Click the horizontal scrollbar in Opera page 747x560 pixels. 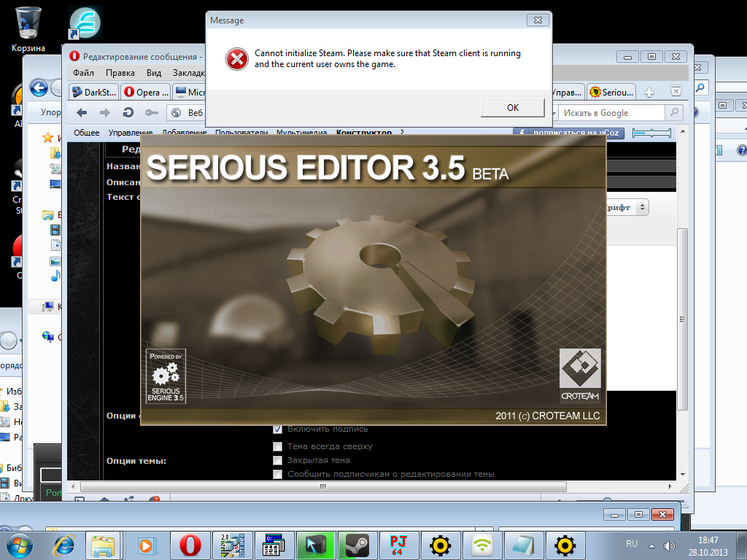323,486
